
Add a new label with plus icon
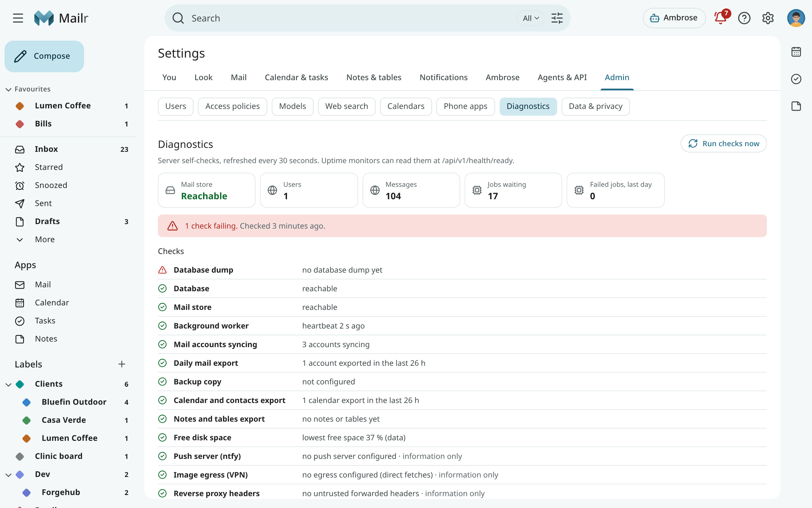[122, 364]
